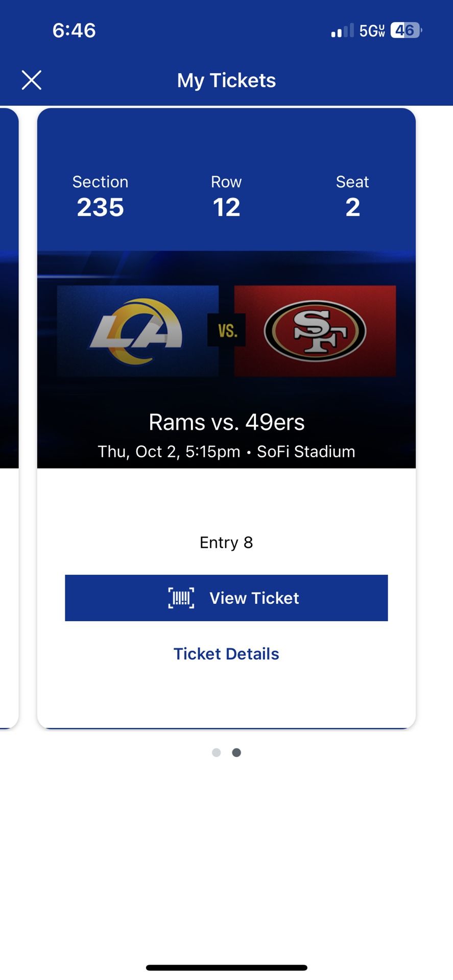Open the Ticket Details link
453x980 pixels.
coord(226,654)
